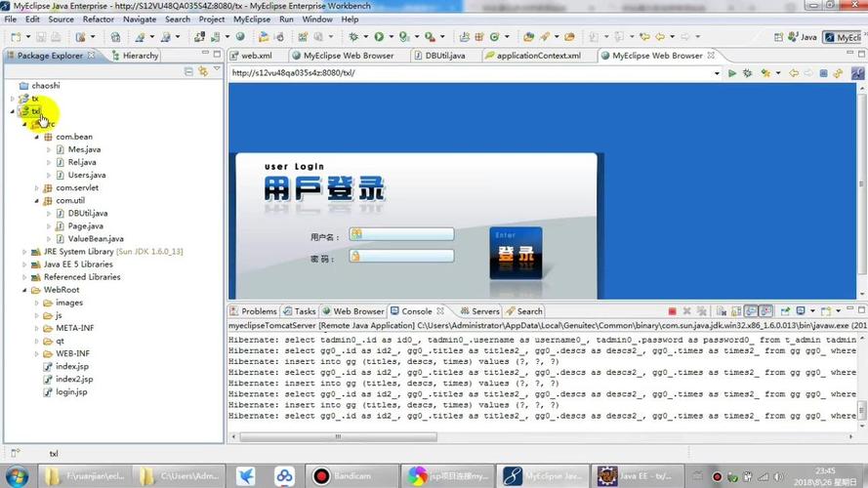Expand the JRE System Library node
868x488 pixels.
(x=24, y=252)
